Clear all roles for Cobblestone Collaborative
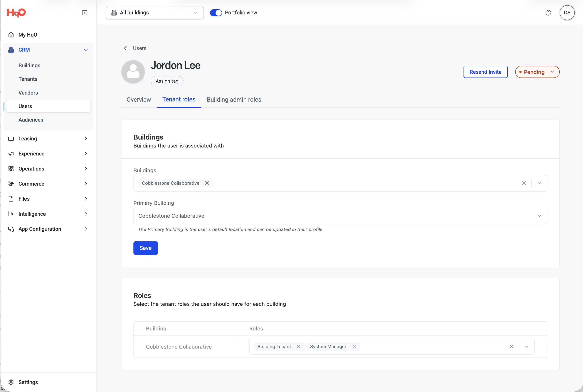 511,347
